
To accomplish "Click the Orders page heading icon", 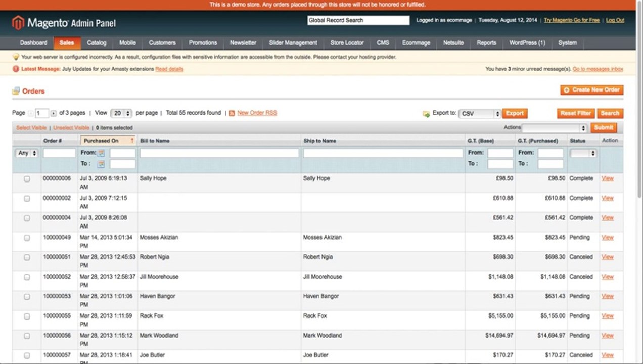I will (x=16, y=91).
